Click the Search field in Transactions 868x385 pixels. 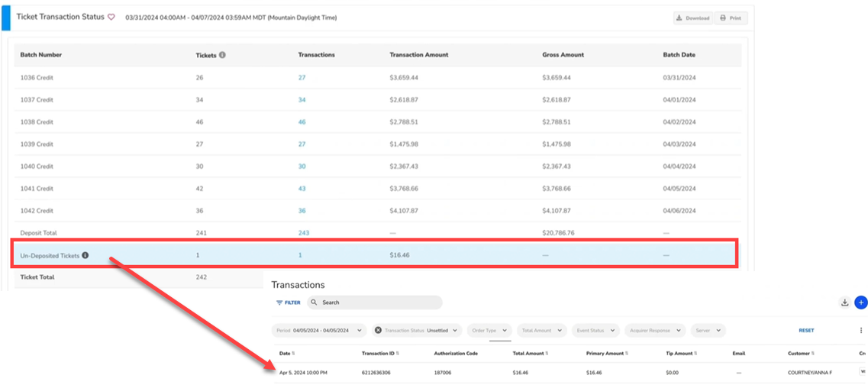[x=379, y=302]
